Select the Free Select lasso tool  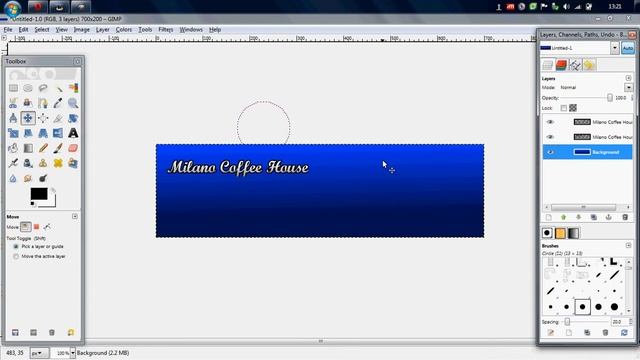tap(43, 88)
